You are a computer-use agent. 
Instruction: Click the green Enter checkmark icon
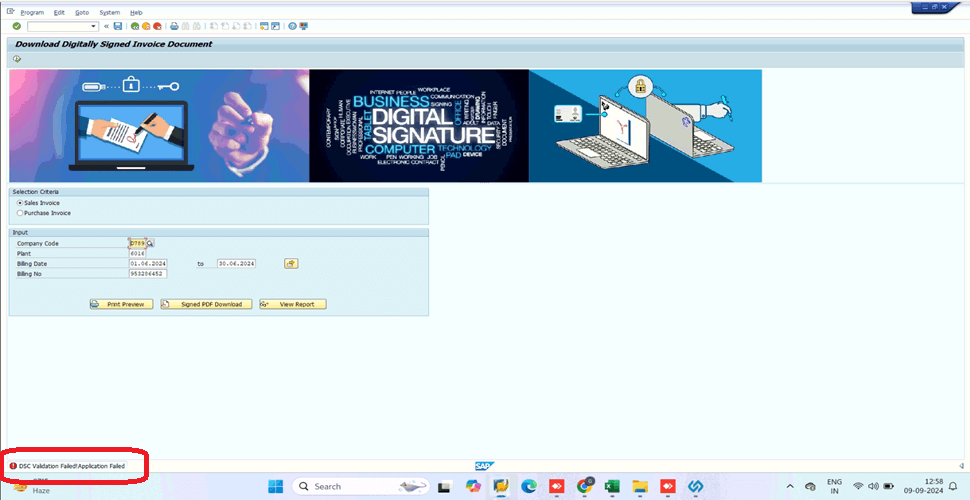(x=17, y=26)
